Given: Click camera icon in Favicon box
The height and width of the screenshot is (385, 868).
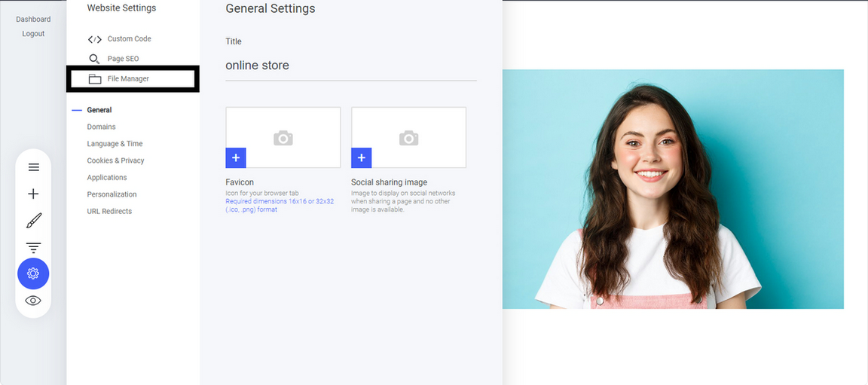Looking at the screenshot, I should [283, 139].
